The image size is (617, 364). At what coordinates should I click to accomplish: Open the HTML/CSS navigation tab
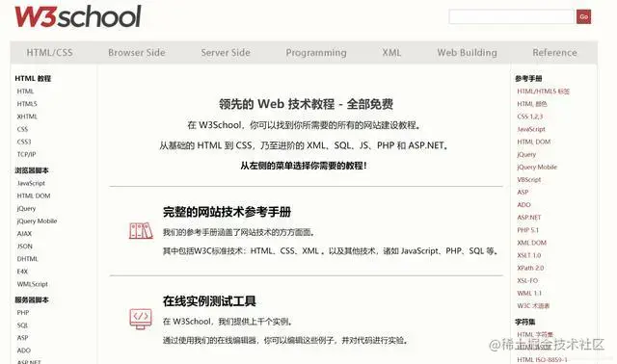(49, 53)
